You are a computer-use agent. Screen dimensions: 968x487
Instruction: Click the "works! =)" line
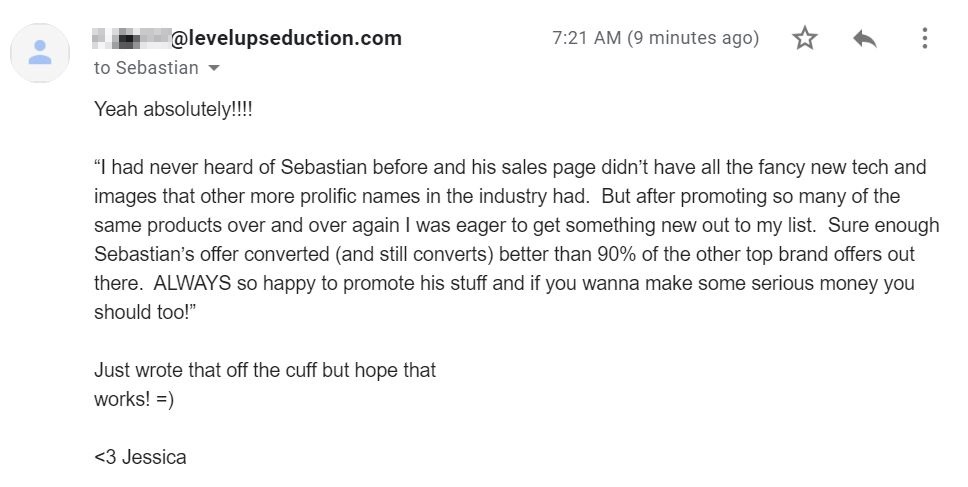pos(134,399)
